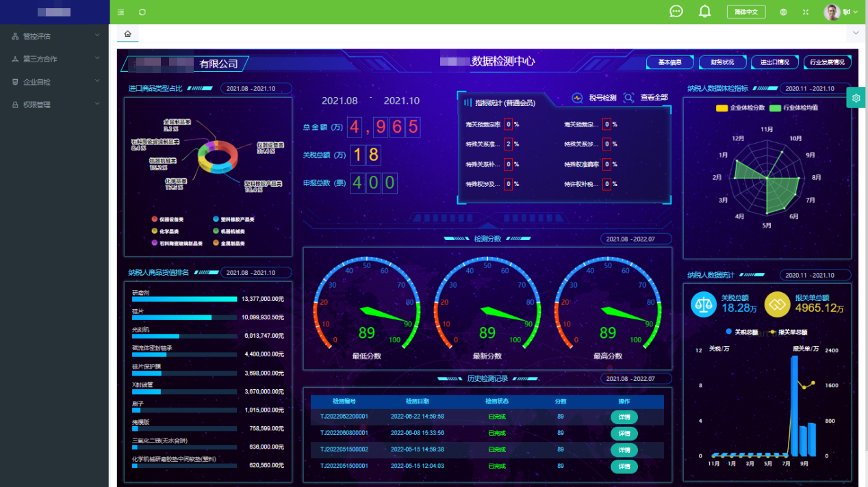Click the 报关单总额 gold diamond icon
Screen dimensions: 868x487
(777, 304)
